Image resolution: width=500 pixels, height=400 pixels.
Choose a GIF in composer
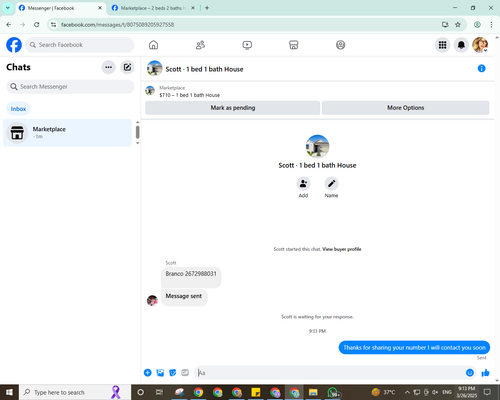(x=185, y=373)
